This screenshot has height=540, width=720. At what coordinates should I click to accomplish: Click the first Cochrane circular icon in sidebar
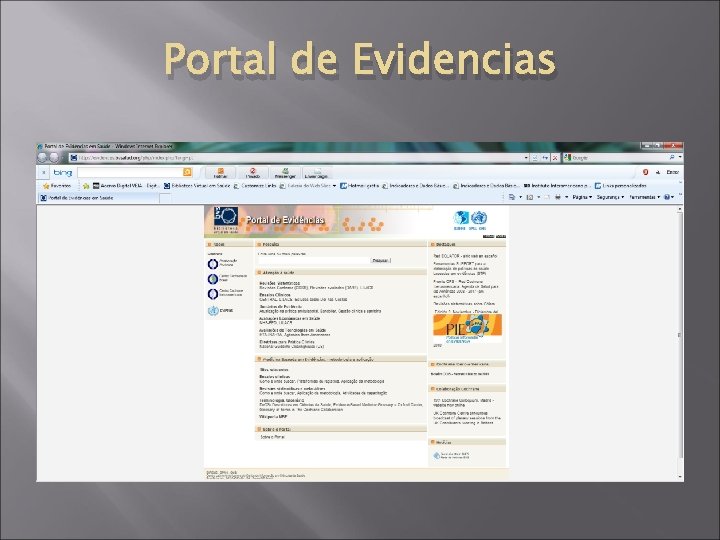pos(213,264)
